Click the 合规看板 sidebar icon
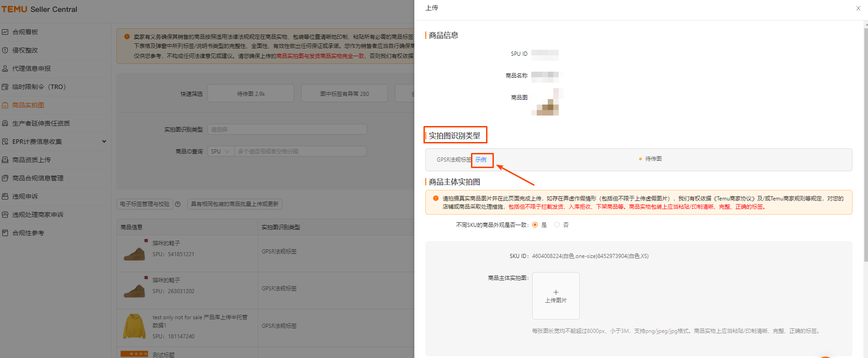This screenshot has width=868, height=358. [5, 32]
